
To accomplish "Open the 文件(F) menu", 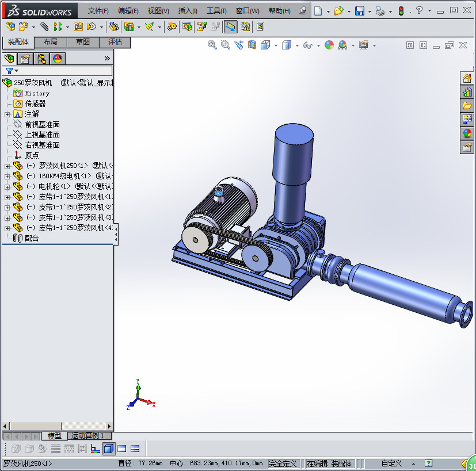I will (98, 12).
